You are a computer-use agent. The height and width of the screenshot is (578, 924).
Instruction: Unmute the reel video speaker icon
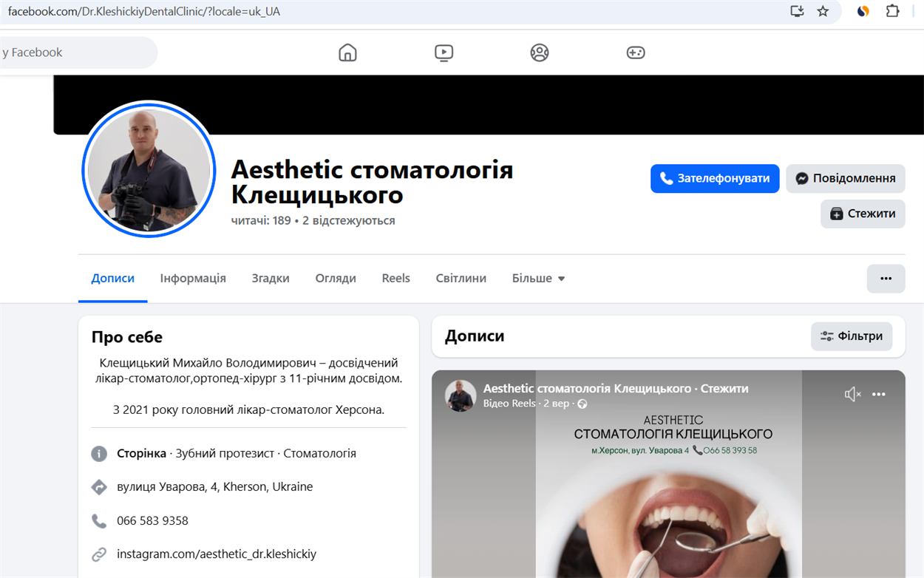(852, 394)
